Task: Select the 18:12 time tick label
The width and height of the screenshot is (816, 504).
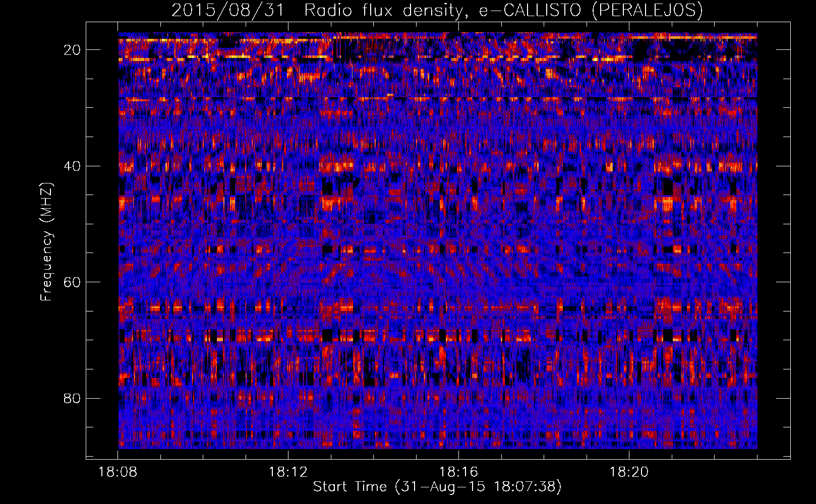Action: pos(288,472)
